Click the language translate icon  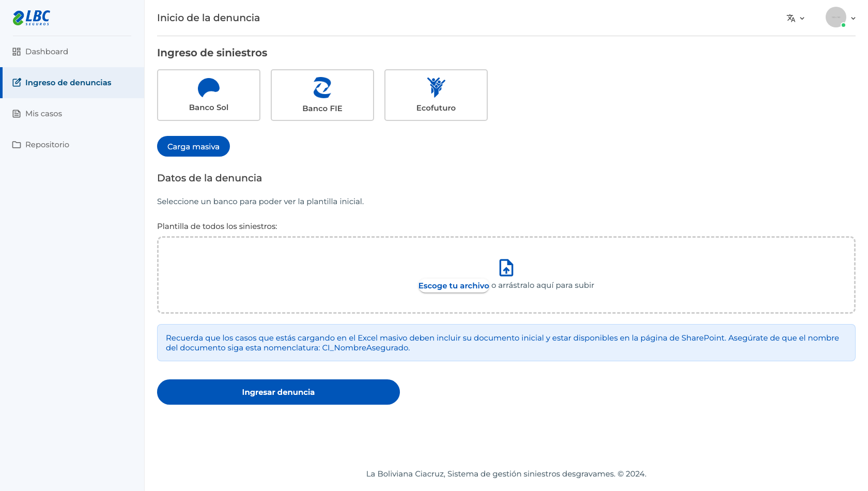(x=791, y=18)
